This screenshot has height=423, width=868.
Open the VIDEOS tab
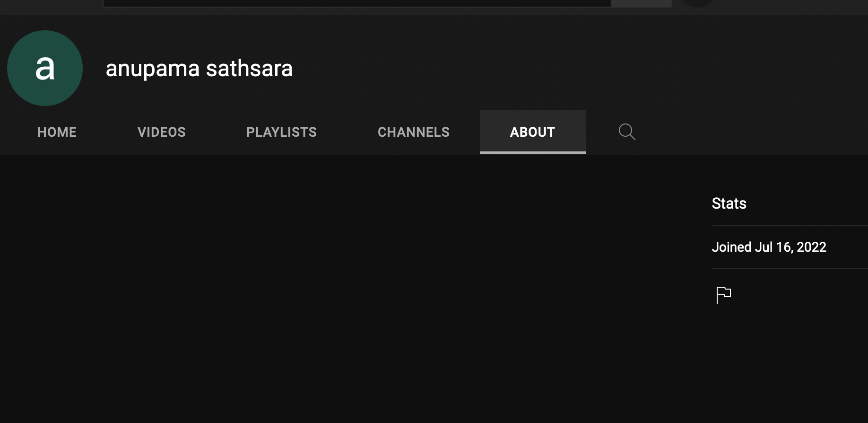(162, 132)
